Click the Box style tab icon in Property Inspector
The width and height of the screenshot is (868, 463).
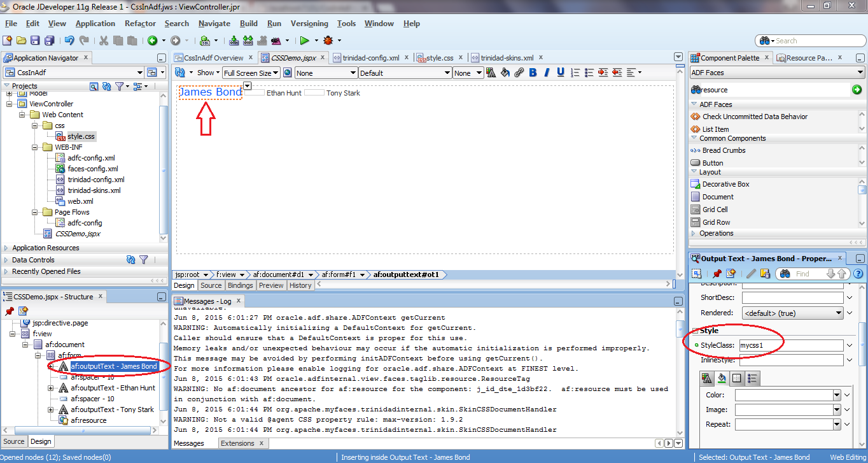point(737,378)
